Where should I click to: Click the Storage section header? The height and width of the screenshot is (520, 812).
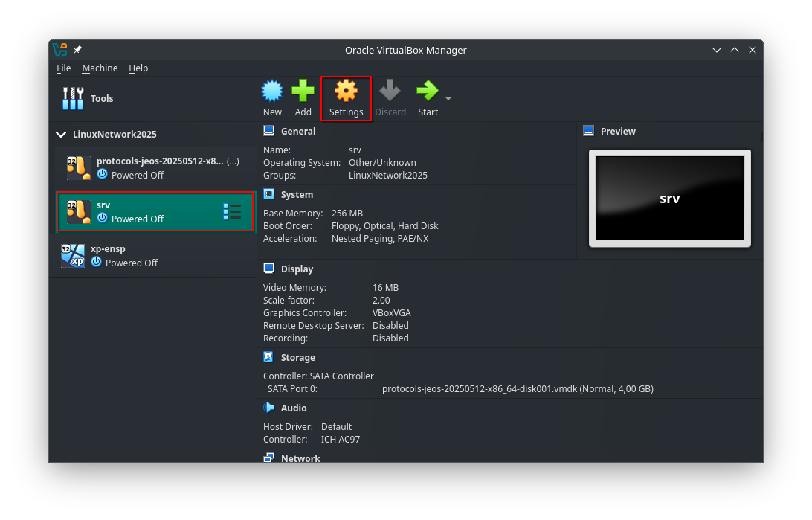(x=297, y=357)
